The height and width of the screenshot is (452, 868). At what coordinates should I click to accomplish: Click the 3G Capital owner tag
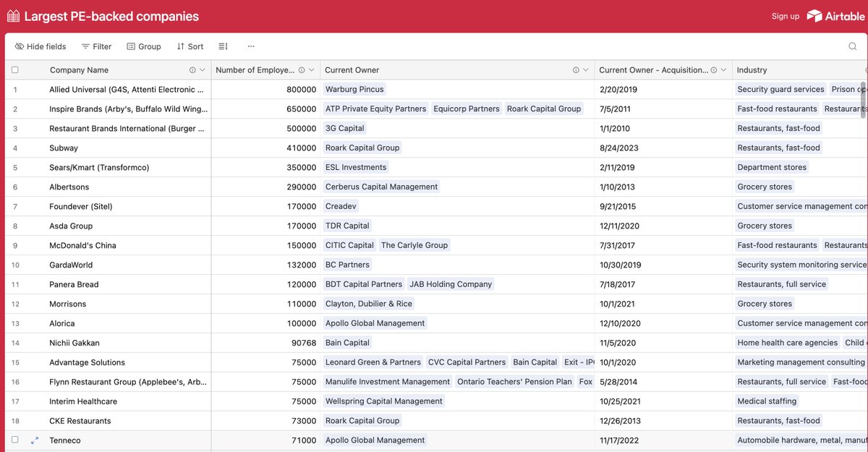point(345,129)
